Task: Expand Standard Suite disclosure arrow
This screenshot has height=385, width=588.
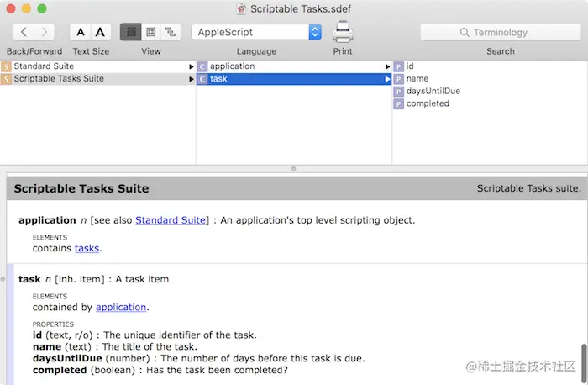Action: click(192, 66)
